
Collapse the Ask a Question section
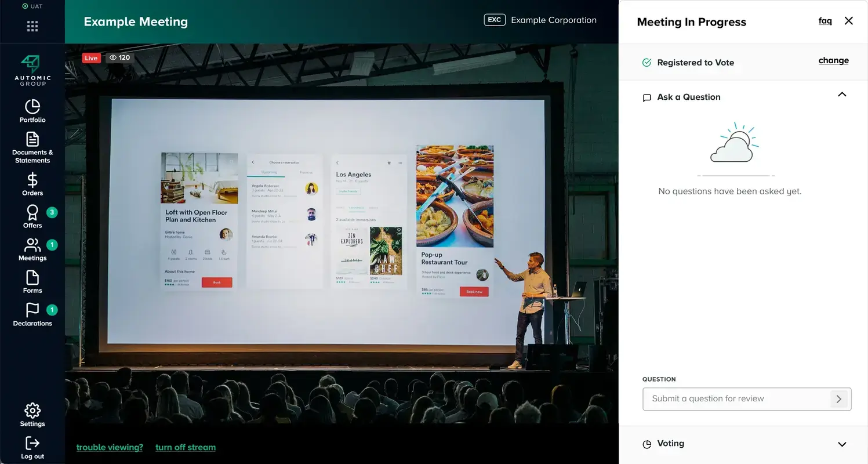[x=842, y=95]
